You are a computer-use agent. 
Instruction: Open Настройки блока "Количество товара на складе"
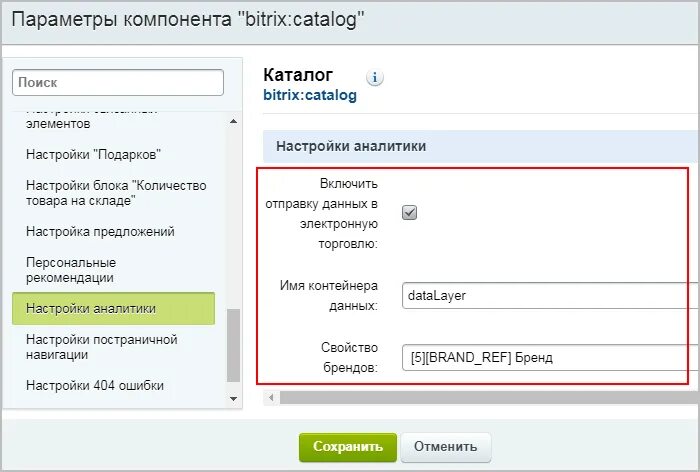(x=116, y=193)
